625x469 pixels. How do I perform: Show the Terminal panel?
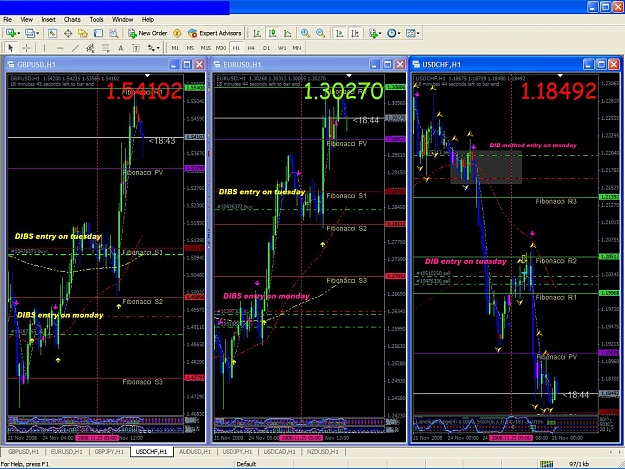tap(98, 33)
